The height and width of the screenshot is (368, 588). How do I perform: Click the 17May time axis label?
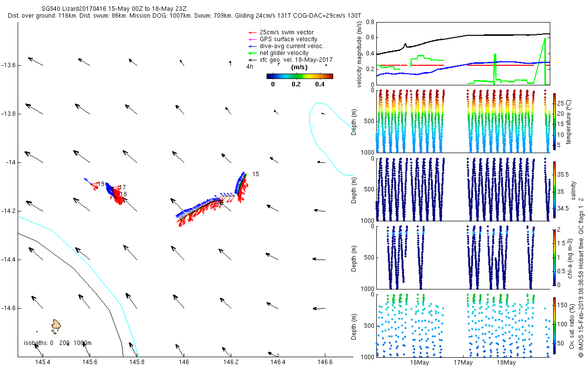(463, 363)
